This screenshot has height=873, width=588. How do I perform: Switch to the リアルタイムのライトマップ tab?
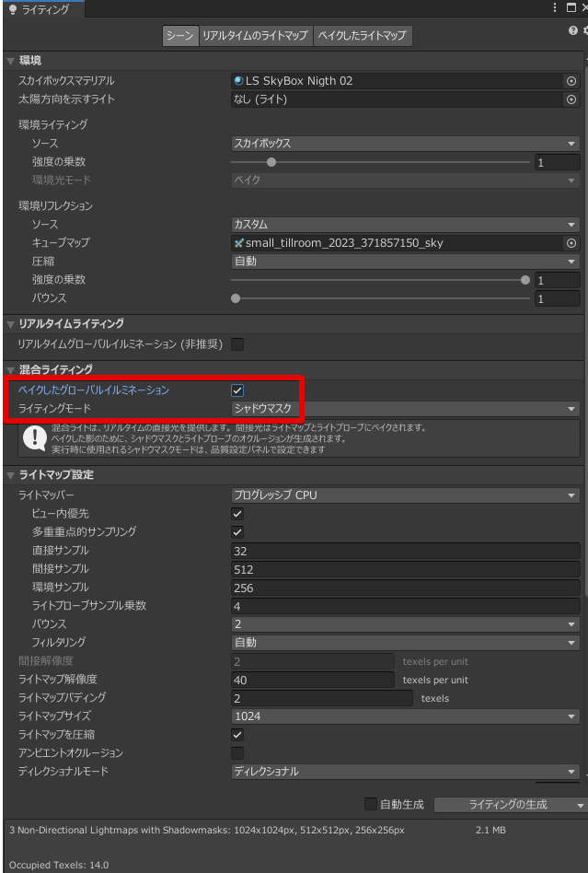(x=255, y=36)
